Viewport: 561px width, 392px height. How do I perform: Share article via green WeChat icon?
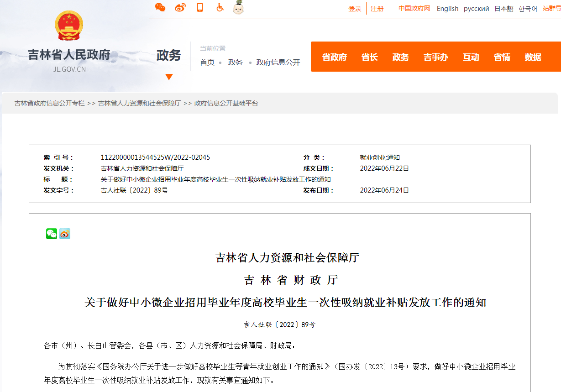coord(52,234)
